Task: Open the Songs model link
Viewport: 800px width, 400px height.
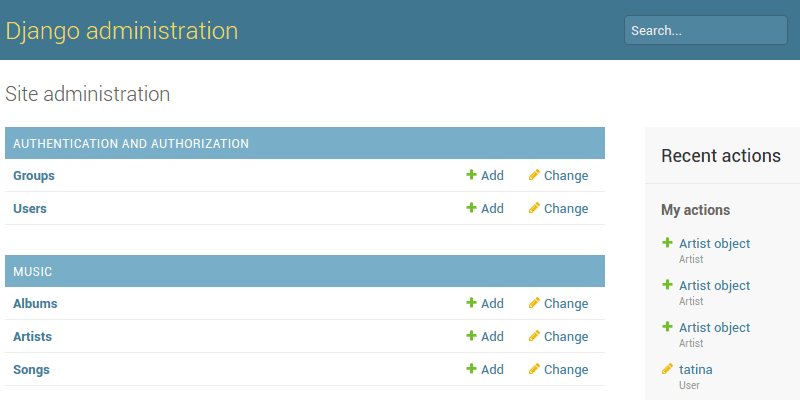Action: 31,370
